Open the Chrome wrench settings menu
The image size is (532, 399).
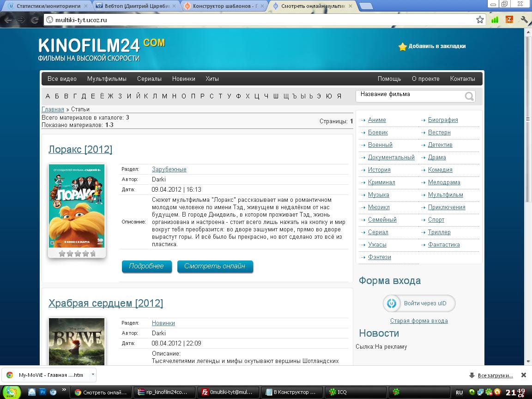[x=524, y=20]
